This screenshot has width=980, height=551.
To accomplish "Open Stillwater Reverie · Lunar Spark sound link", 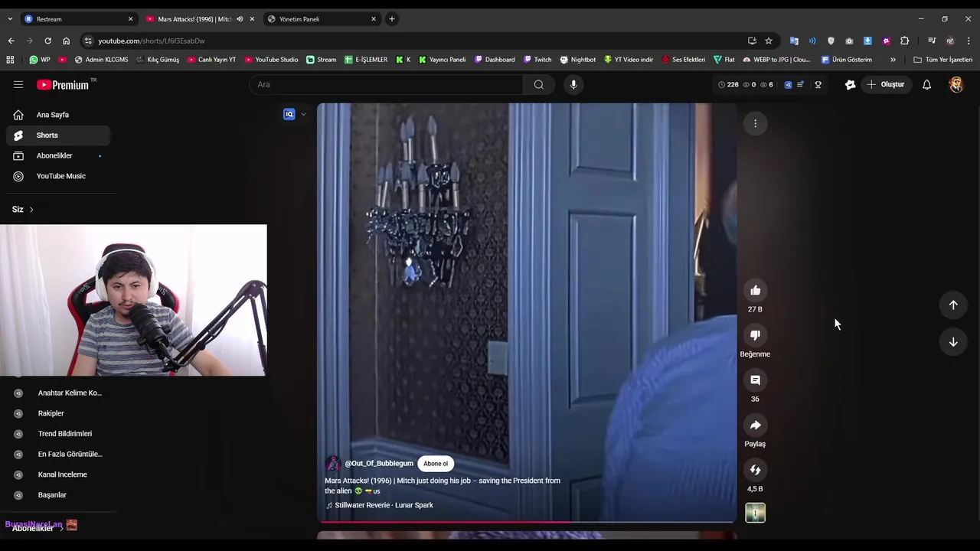I will tap(384, 505).
